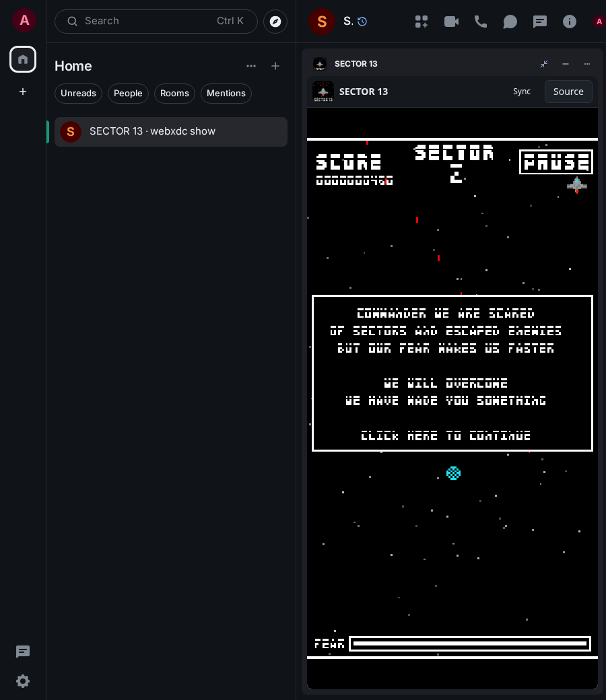Open SECTOR 13 widget options menu
The height and width of the screenshot is (700, 606).
coord(586,64)
